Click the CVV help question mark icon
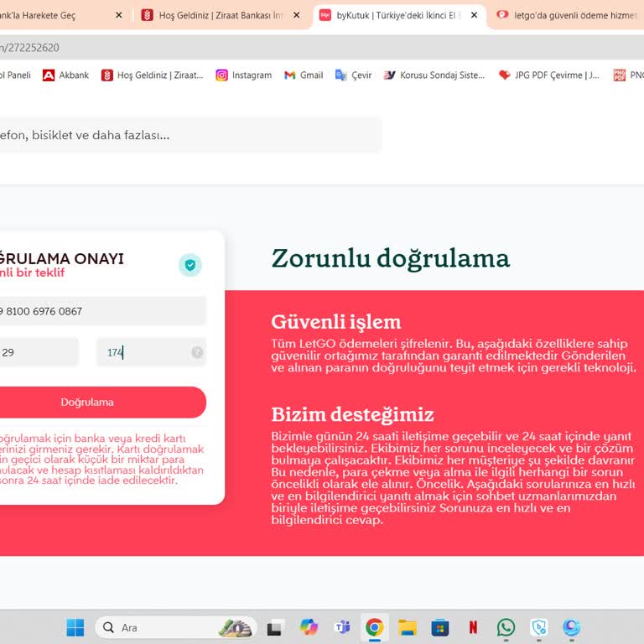This screenshot has height=644, width=644. [x=197, y=352]
